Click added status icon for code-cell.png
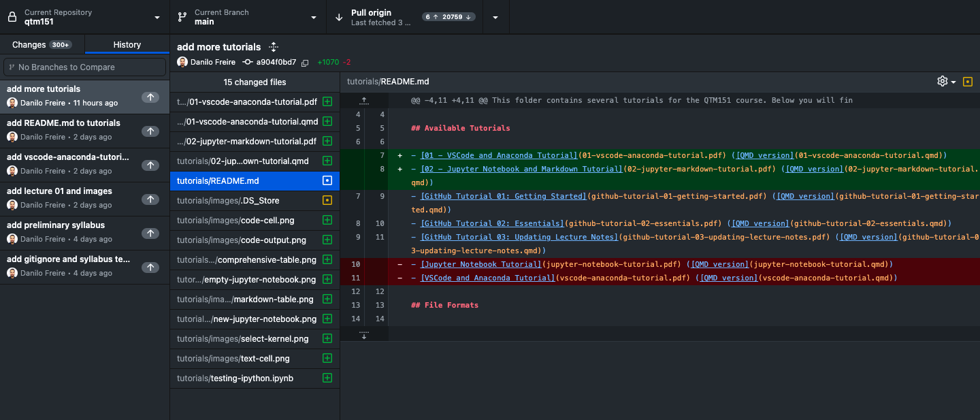 pos(327,221)
